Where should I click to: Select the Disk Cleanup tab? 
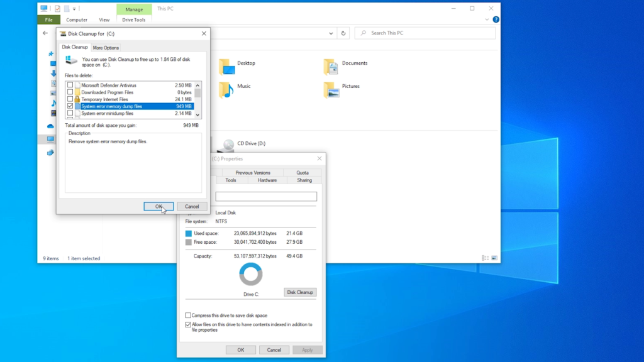[x=75, y=47]
